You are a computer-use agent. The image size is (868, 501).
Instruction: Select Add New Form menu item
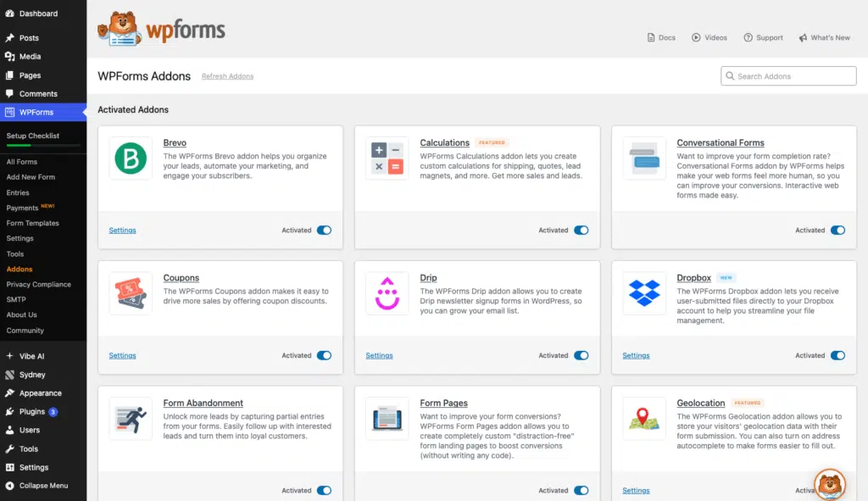pos(31,177)
